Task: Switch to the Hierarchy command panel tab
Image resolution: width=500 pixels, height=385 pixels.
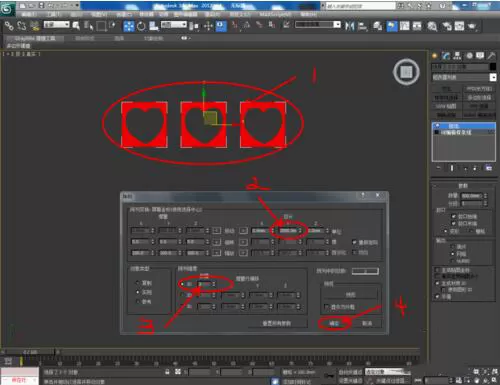Action: pyautogui.click(x=457, y=56)
